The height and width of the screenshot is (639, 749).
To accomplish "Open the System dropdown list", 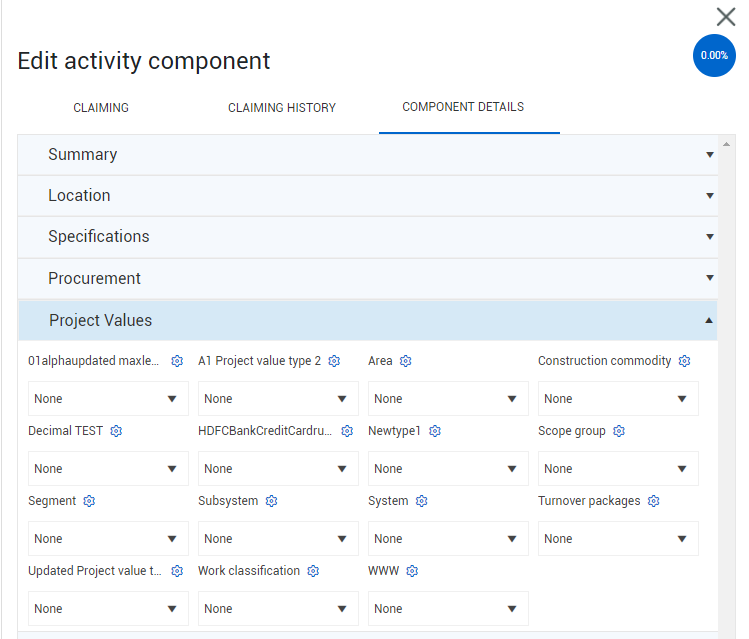I will pos(448,539).
